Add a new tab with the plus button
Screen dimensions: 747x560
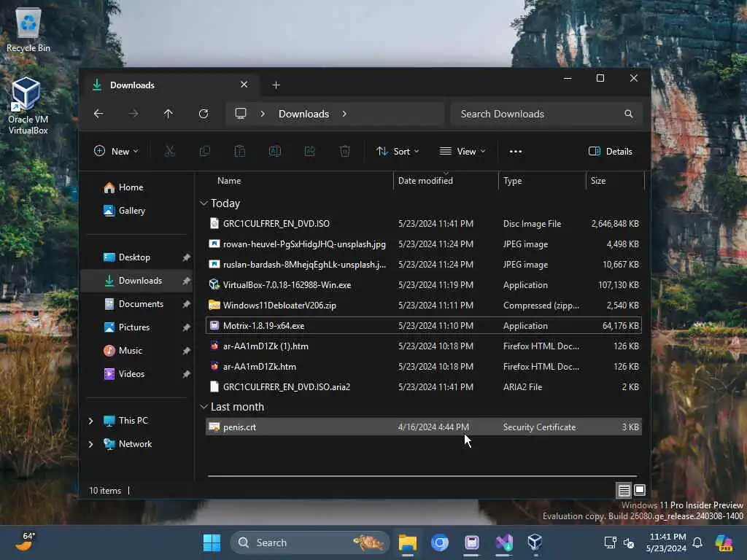coord(276,85)
